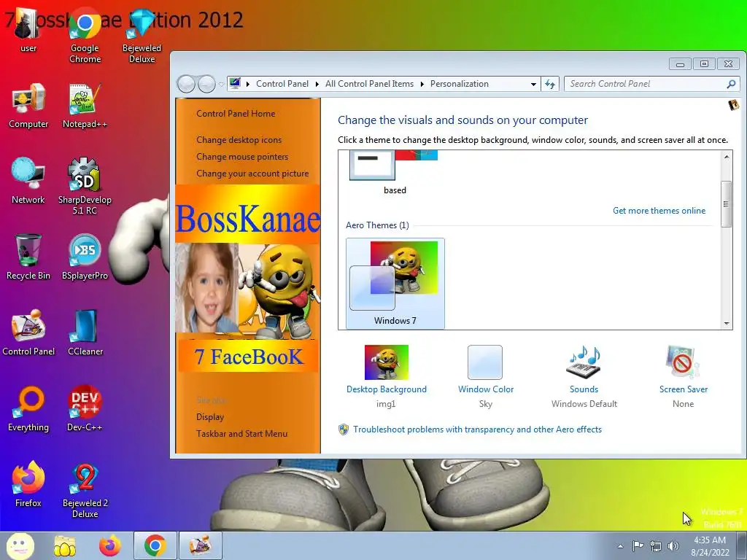The height and width of the screenshot is (560, 747).
Task: Go to Control Panel Home
Action: point(236,113)
